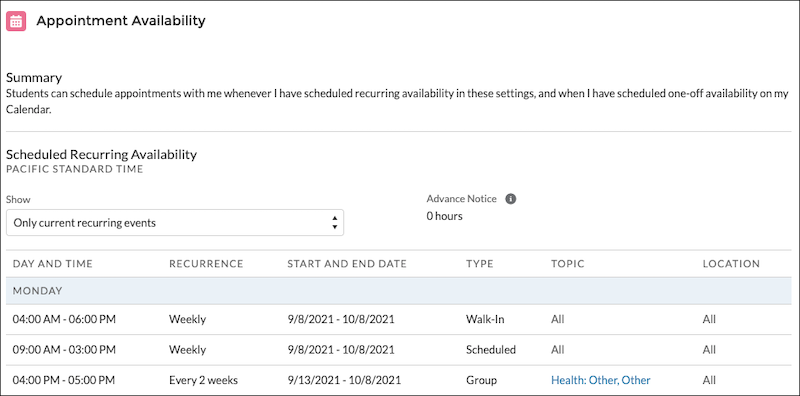Click the Appointment Availability page title
The height and width of the screenshot is (396, 800).
[121, 21]
